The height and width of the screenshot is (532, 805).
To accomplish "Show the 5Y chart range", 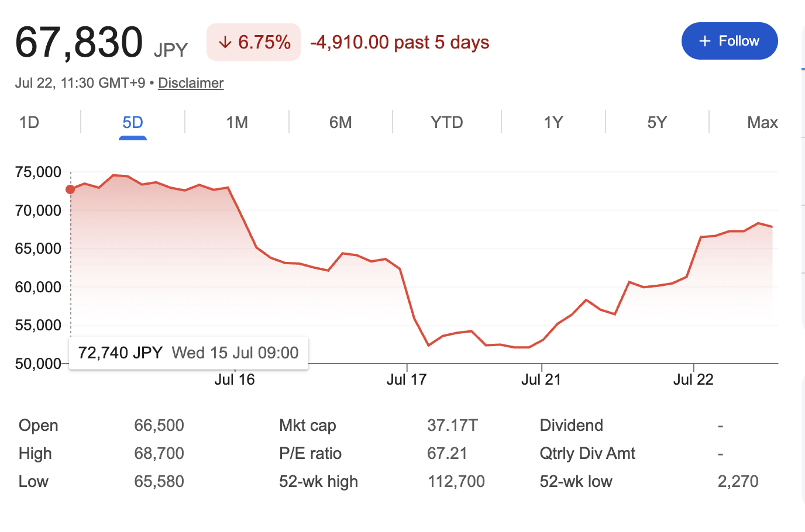I will (657, 122).
